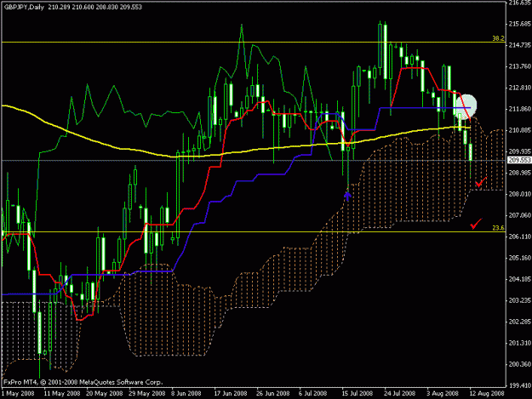Click the 15 Jul 2008 date label
This screenshot has width=532, height=399.
358,394
